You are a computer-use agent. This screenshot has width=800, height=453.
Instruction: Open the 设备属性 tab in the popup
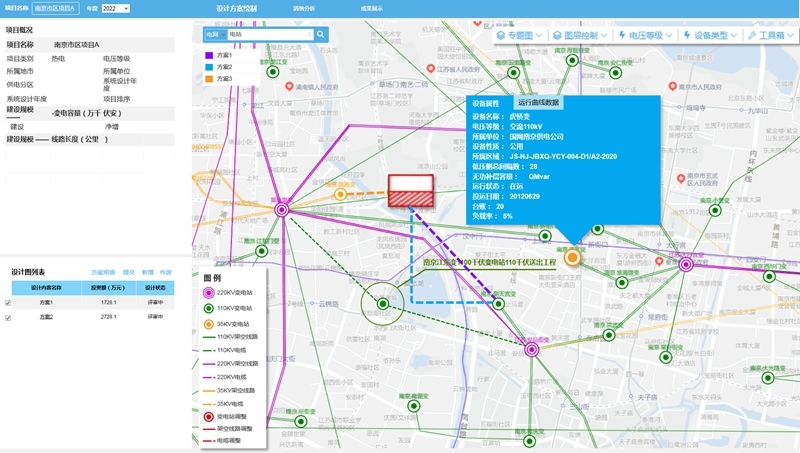coord(485,103)
